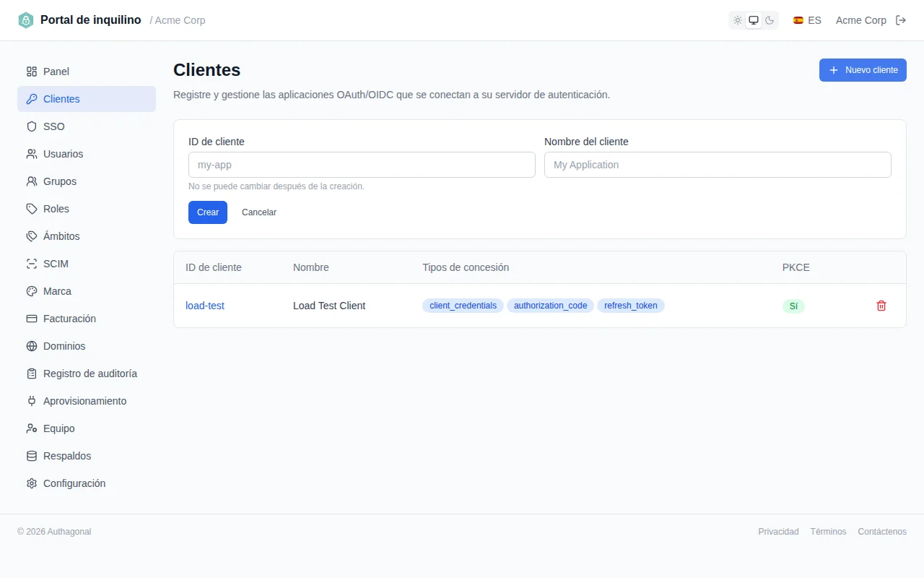Focus the Nombre del cliente input field
The image size is (924, 578).
click(718, 165)
